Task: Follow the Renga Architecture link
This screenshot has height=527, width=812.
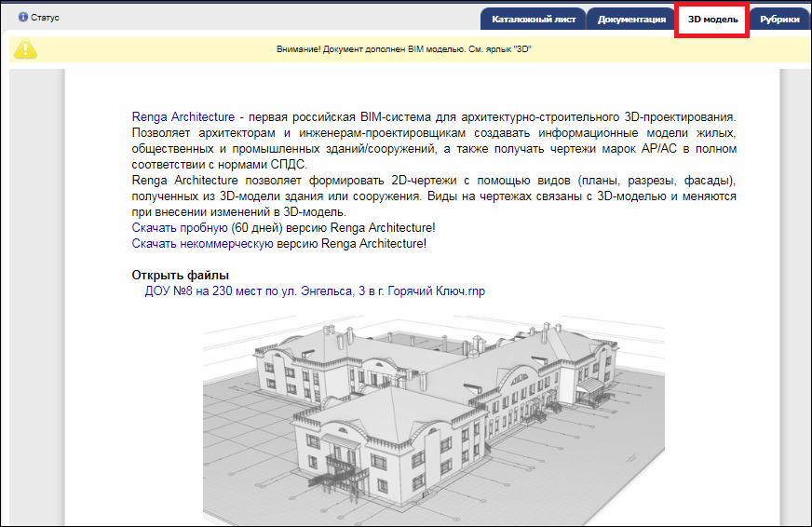Action: (183, 117)
